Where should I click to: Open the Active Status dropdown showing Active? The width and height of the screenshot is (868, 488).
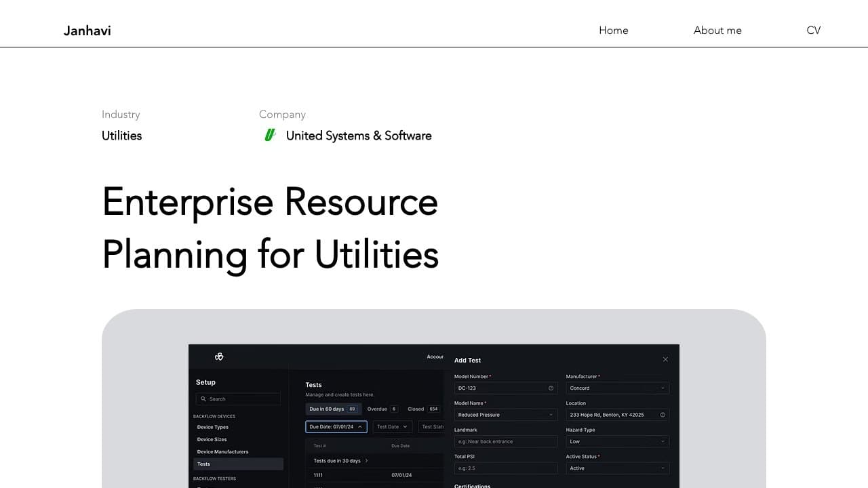[x=618, y=468]
